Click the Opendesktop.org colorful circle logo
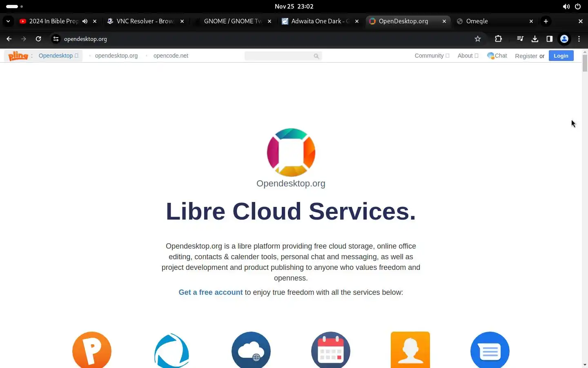 click(291, 152)
